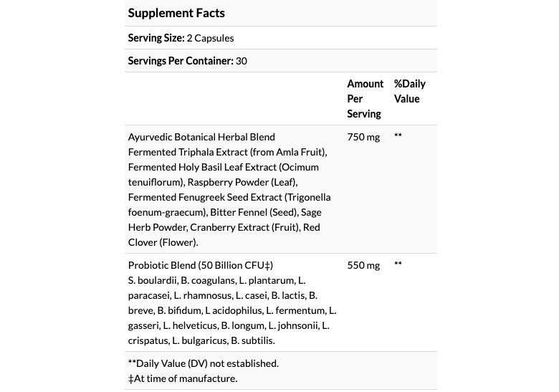This screenshot has width=559, height=392.
Task: Click the 2 Capsules serving size value
Action: point(210,38)
